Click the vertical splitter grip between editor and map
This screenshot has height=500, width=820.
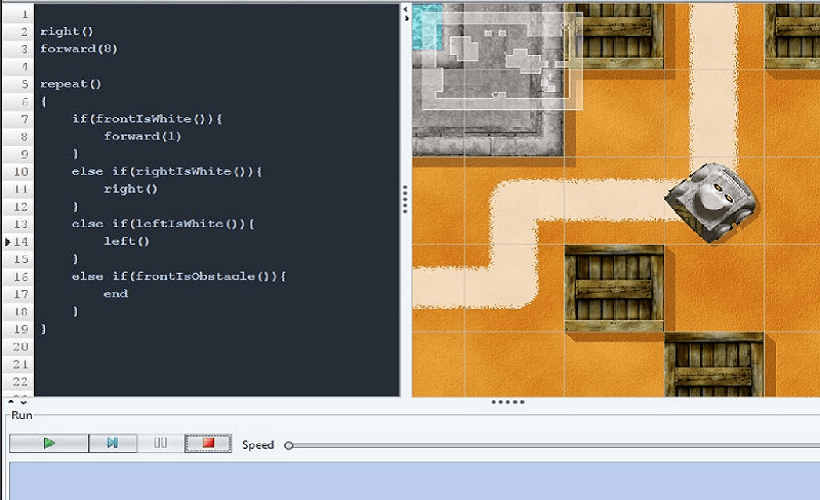[x=405, y=198]
